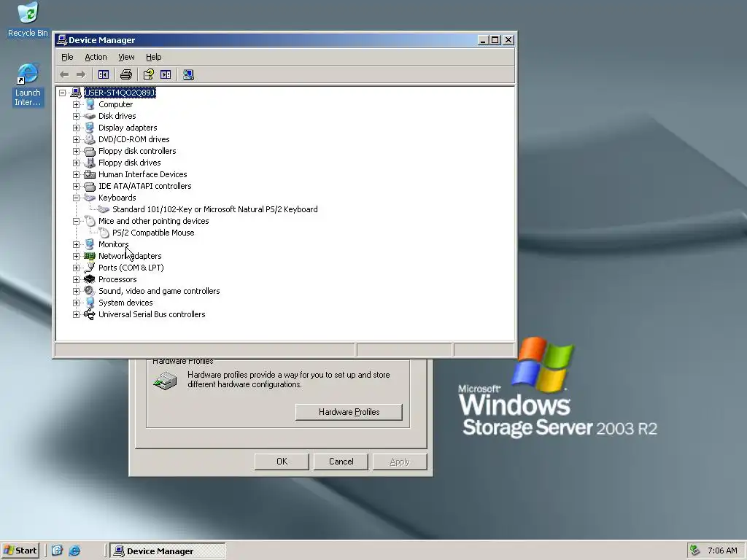Open the Help menu
This screenshot has width=747, height=560.
coord(153,57)
